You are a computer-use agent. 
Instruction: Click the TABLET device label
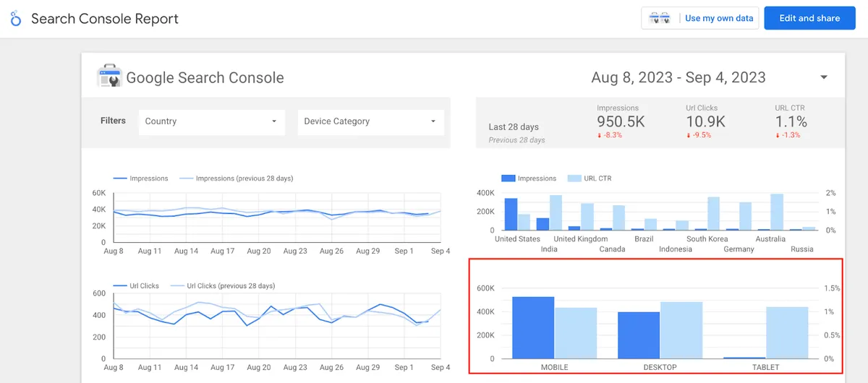click(x=766, y=367)
